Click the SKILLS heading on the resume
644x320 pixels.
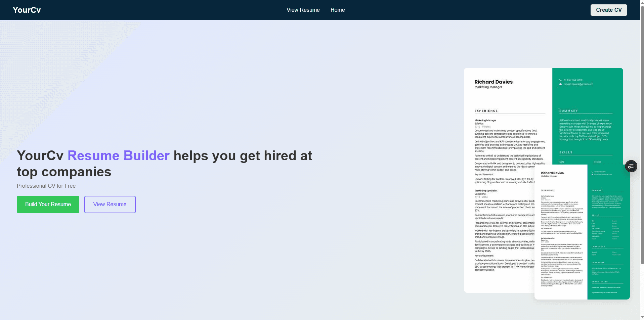pyautogui.click(x=565, y=152)
